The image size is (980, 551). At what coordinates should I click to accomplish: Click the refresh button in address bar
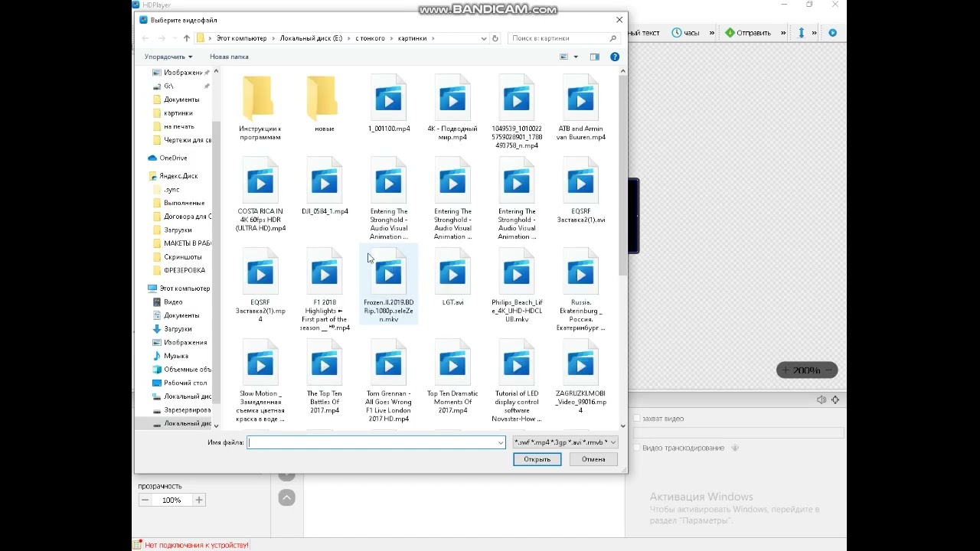tap(495, 38)
